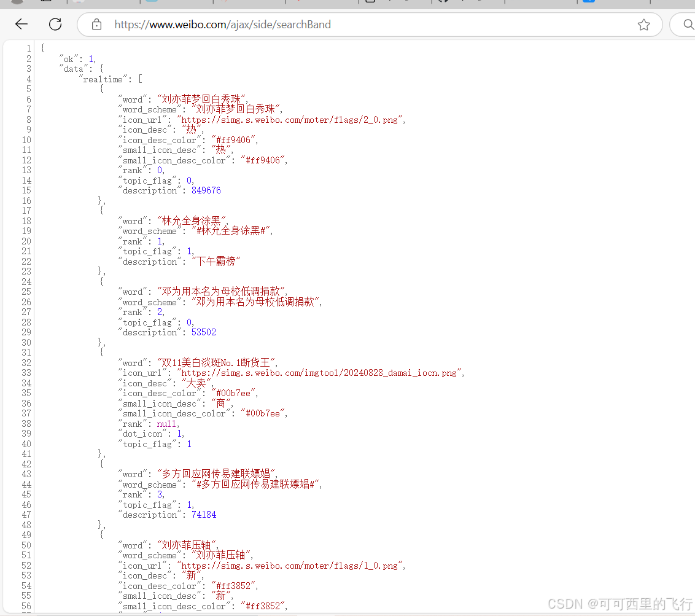Image resolution: width=695 pixels, height=616 pixels.
Task: Click the word value 多方回应网传易建联嫖娼
Action: tap(217, 474)
